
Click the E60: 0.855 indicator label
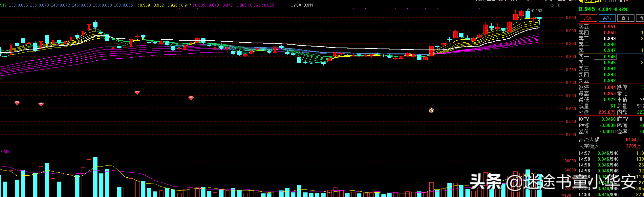pyautogui.click(x=123, y=5)
